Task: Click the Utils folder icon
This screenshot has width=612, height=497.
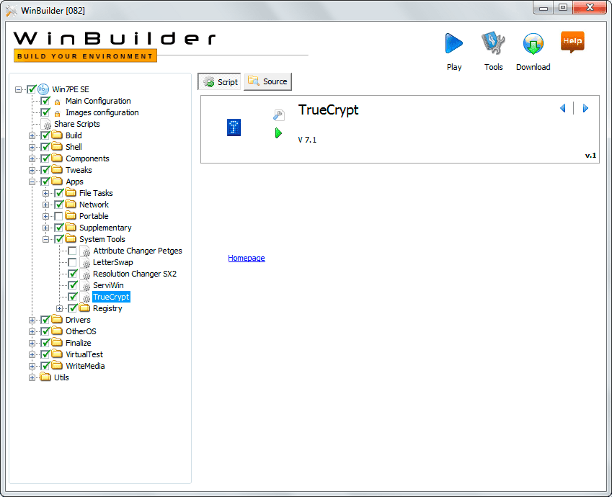Action: 46,377
